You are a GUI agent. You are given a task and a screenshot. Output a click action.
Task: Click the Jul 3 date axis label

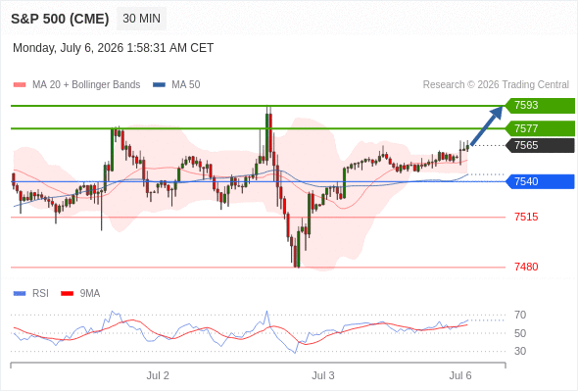323,375
